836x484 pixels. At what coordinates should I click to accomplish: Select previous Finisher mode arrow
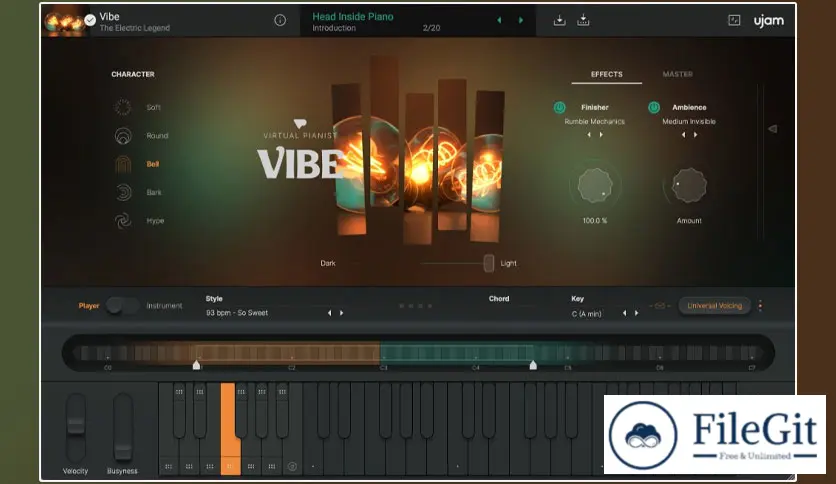pyautogui.click(x=589, y=135)
